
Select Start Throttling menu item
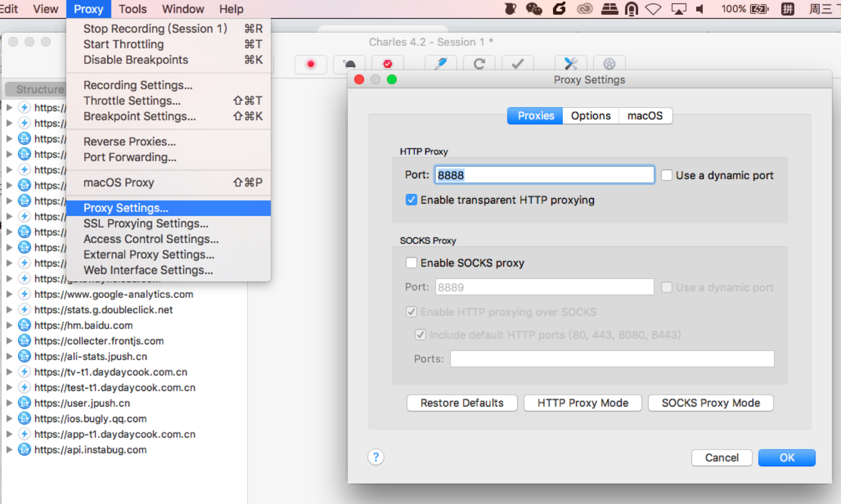click(x=168, y=44)
